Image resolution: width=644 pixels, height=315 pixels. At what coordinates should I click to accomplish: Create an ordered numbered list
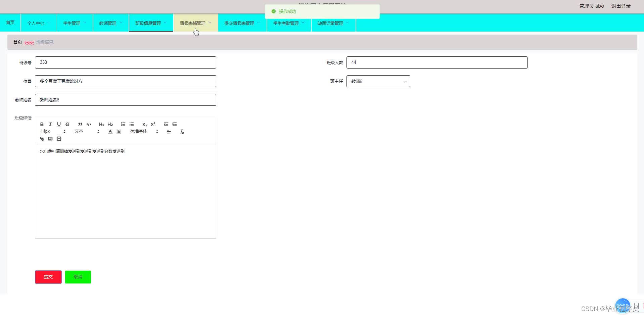(123, 124)
